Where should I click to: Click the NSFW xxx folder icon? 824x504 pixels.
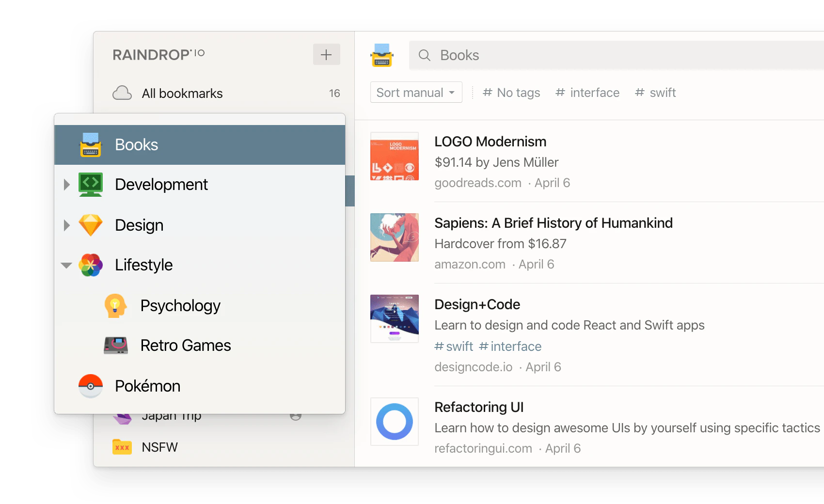pos(122,447)
